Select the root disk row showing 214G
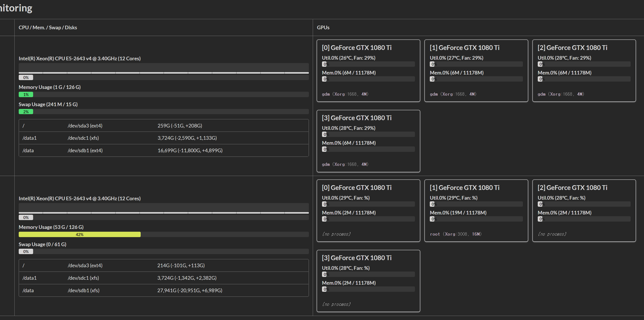Image resolution: width=644 pixels, height=320 pixels. (x=163, y=266)
